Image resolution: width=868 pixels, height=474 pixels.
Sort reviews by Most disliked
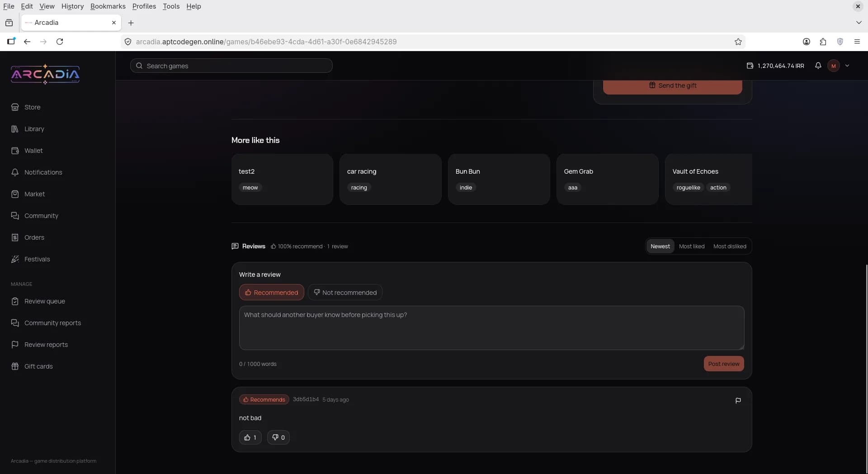tap(730, 246)
